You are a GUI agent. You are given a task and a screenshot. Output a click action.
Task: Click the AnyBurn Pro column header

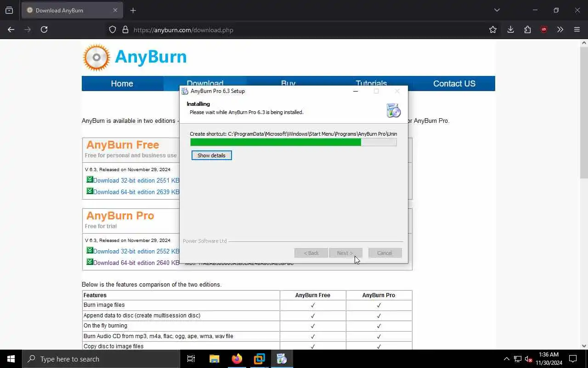(x=379, y=295)
